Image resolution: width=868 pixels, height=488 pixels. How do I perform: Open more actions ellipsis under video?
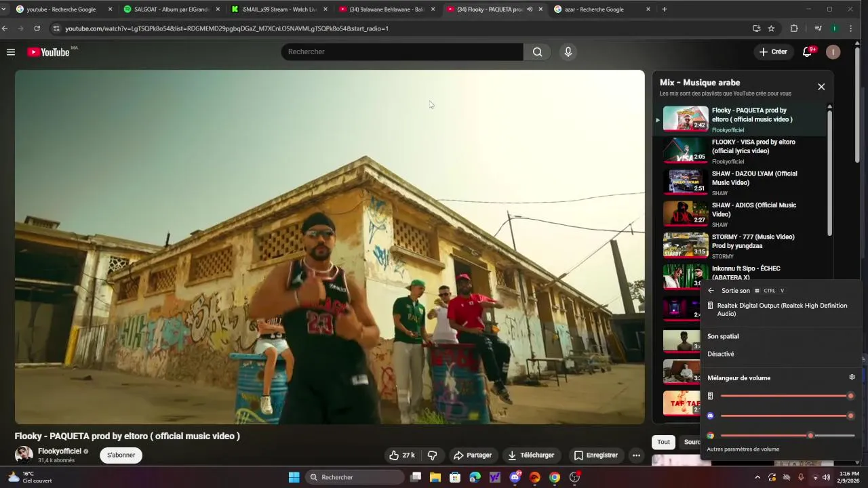coord(636,455)
